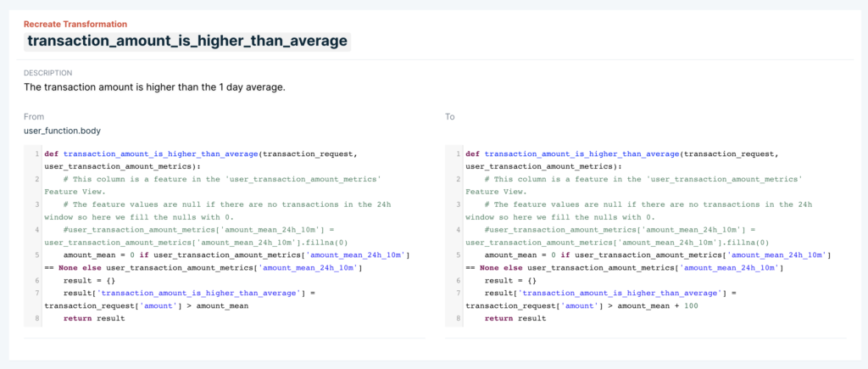Click line number 1 in From code
Screen dimensions: 868x369
tap(36, 154)
